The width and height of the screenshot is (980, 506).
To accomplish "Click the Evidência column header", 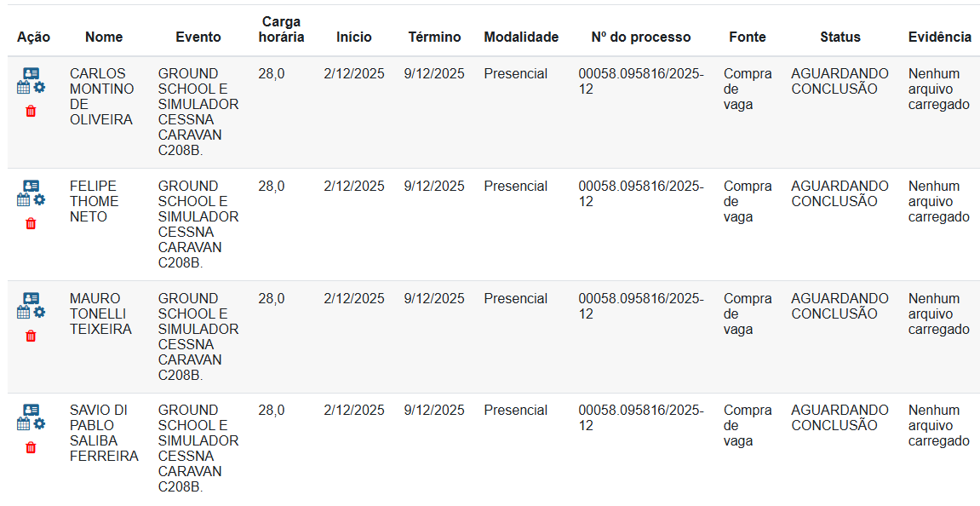I will (939, 37).
